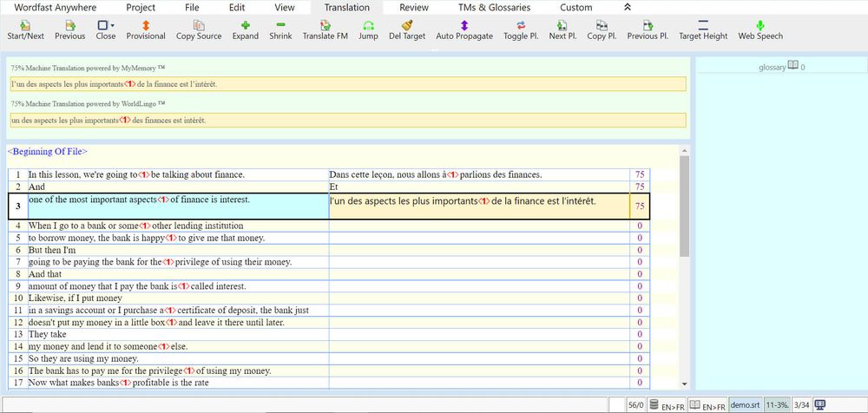868x413 pixels.
Task: Select the WorldLingo translation suggestion
Action: [x=348, y=120]
